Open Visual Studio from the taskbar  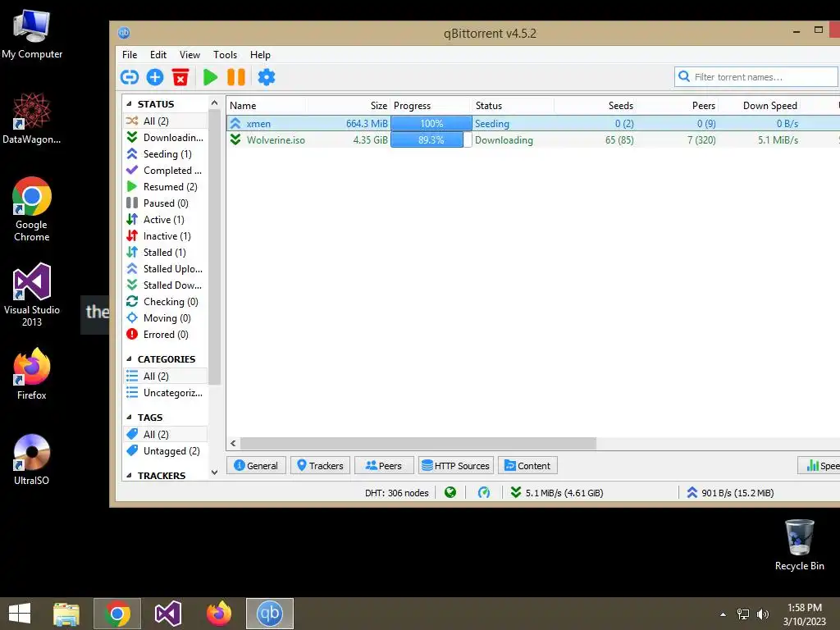pos(167,614)
